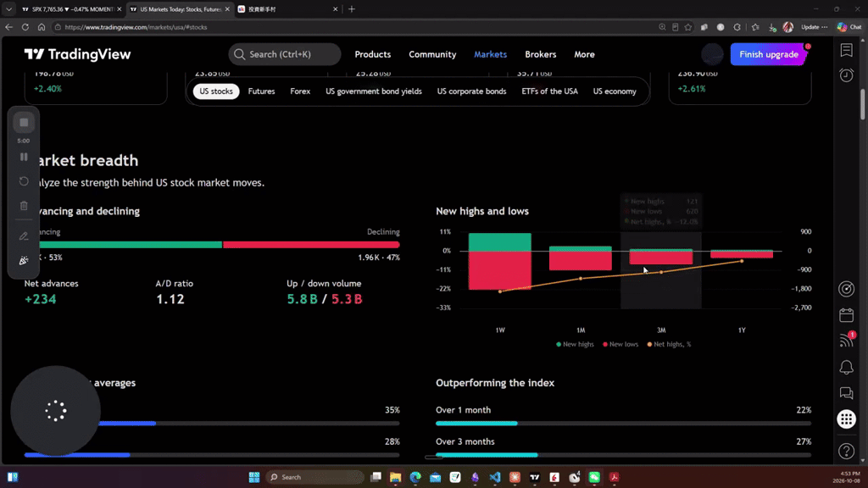Open the user profile avatar on TradingView
The height and width of the screenshot is (488, 868).
tap(712, 54)
